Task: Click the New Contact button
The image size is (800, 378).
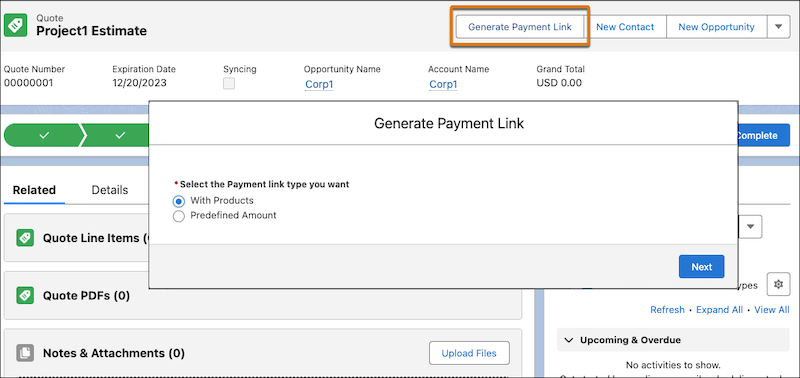Action: [625, 27]
